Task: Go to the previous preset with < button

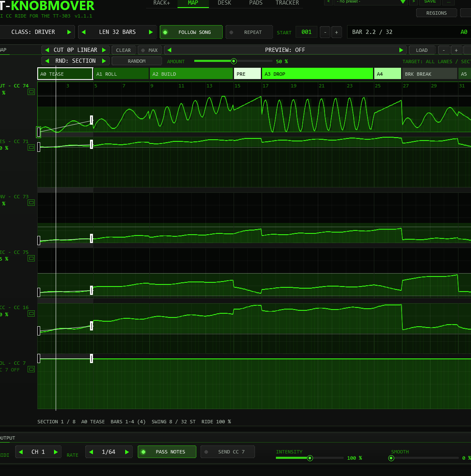Action: pos(329,2)
